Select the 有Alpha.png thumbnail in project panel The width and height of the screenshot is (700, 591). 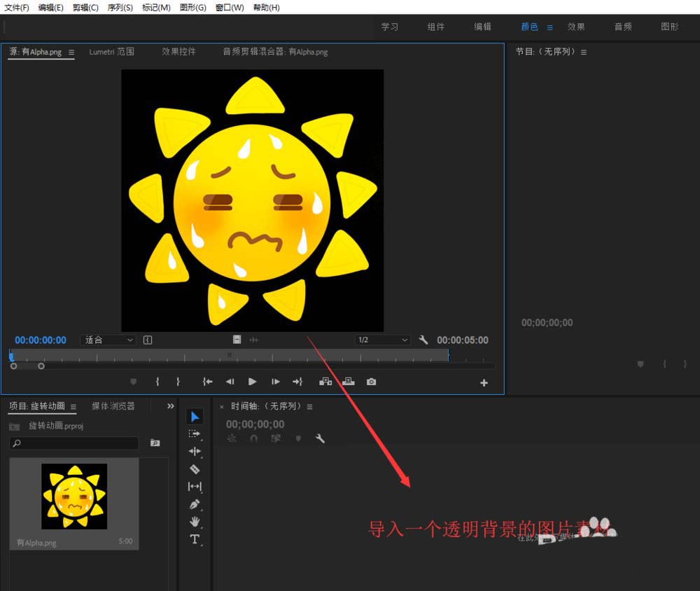click(73, 497)
